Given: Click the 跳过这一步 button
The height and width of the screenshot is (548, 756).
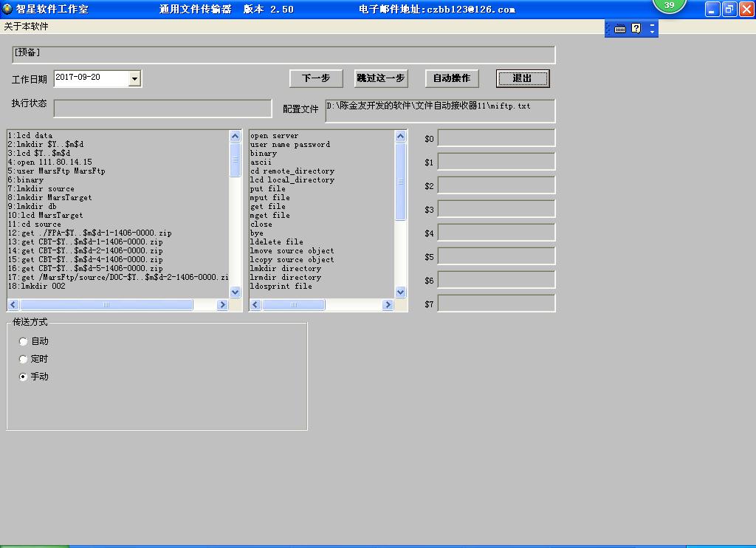Looking at the screenshot, I should coord(380,78).
